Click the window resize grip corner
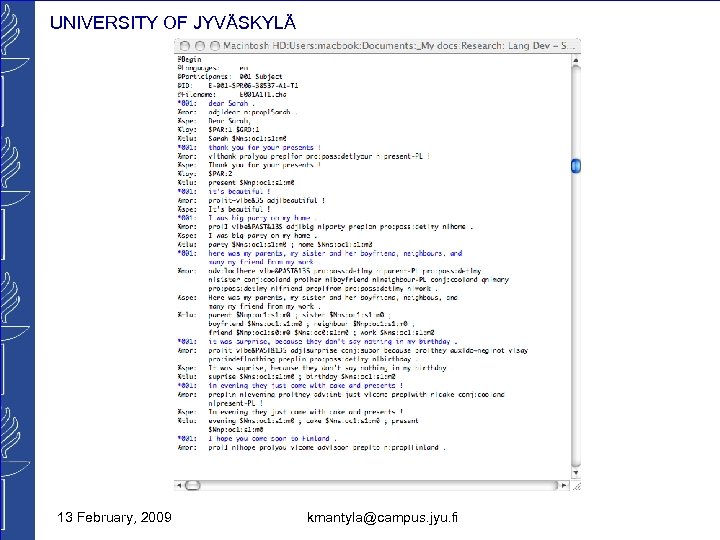720x540 pixels. pos(576,485)
